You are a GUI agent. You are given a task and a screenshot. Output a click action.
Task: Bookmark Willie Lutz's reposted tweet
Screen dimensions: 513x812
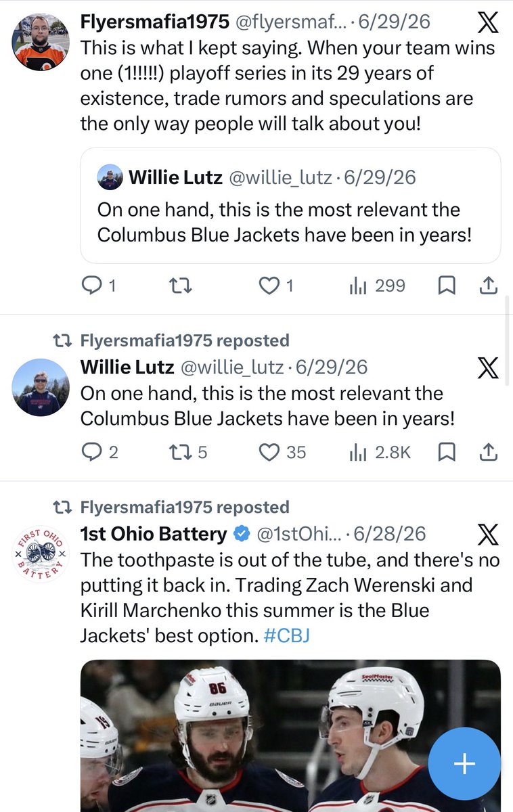(446, 452)
